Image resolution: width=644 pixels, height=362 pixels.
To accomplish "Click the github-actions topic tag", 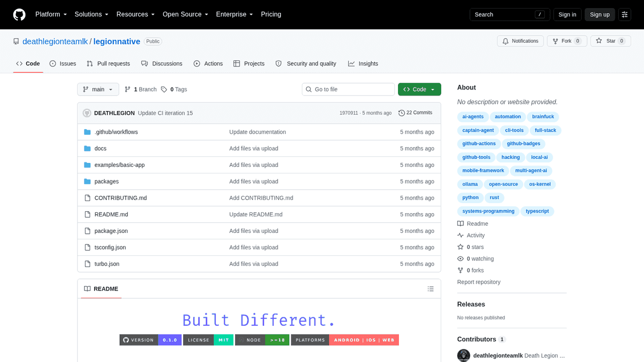I will click(x=479, y=144).
